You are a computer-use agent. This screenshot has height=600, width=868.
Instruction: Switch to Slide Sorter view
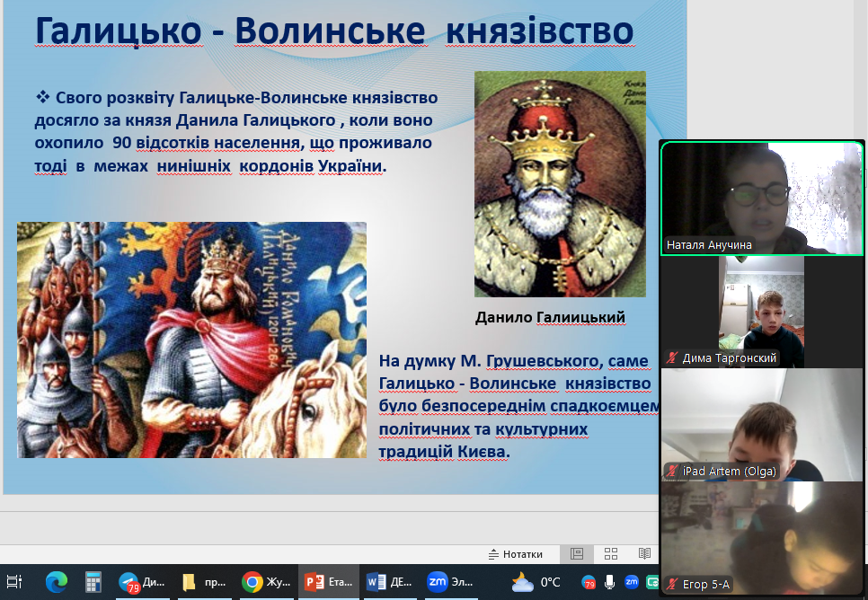tap(611, 553)
